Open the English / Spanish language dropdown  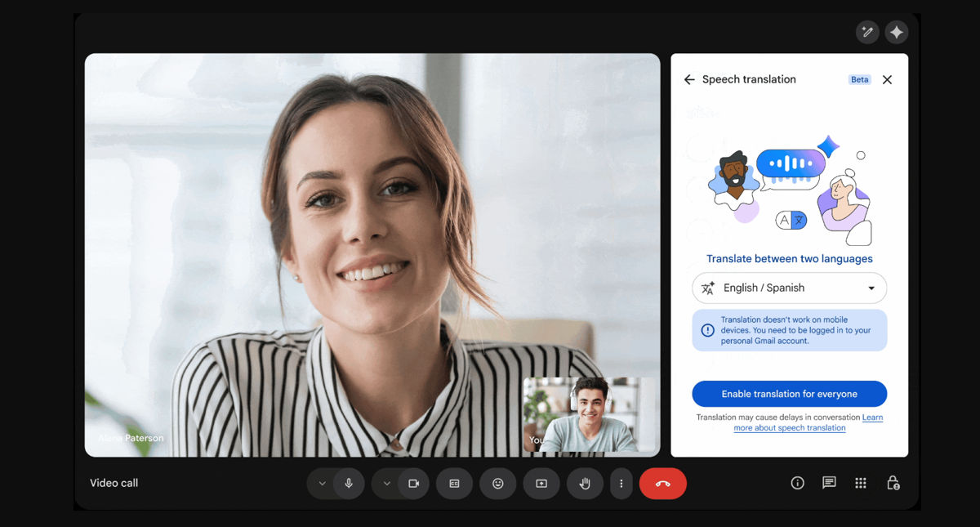[789, 288]
